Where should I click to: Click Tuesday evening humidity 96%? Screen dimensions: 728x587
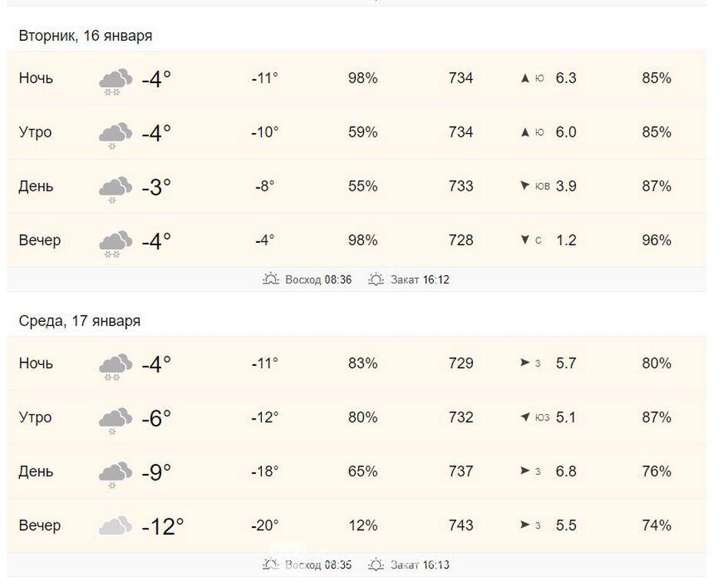click(x=657, y=240)
